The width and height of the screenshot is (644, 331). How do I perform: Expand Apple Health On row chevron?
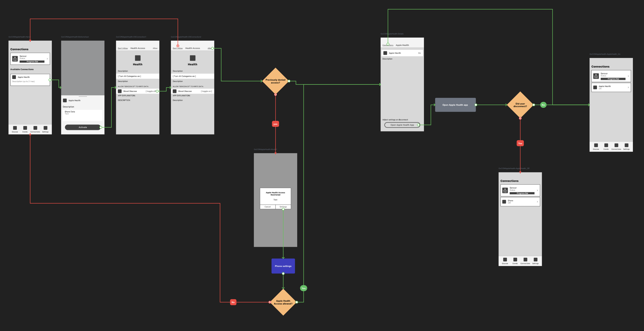628,88
